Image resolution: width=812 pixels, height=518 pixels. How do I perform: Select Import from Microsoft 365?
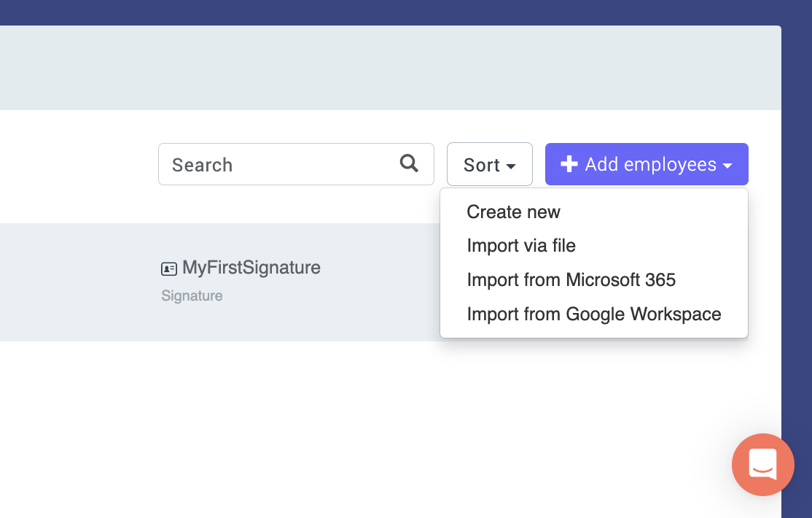click(x=571, y=279)
